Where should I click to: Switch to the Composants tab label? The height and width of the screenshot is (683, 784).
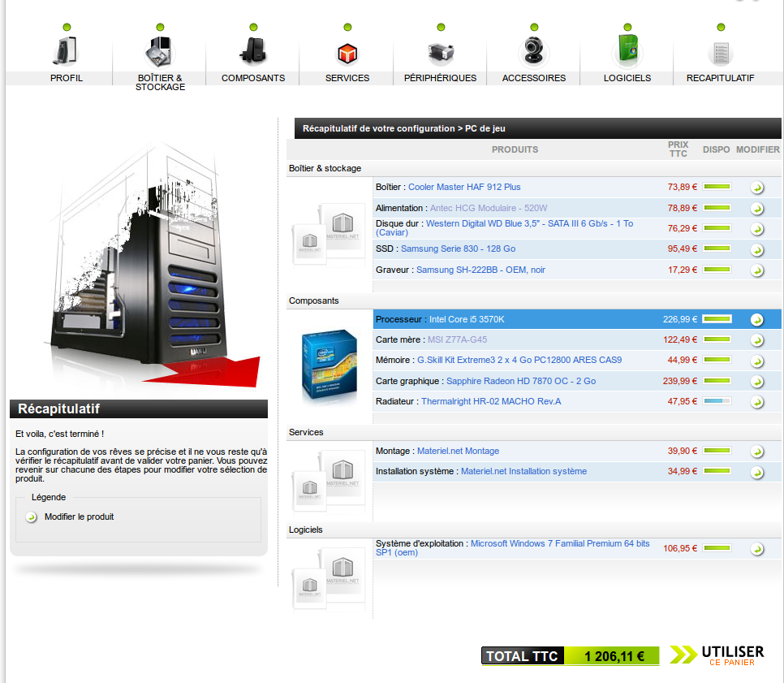253,78
